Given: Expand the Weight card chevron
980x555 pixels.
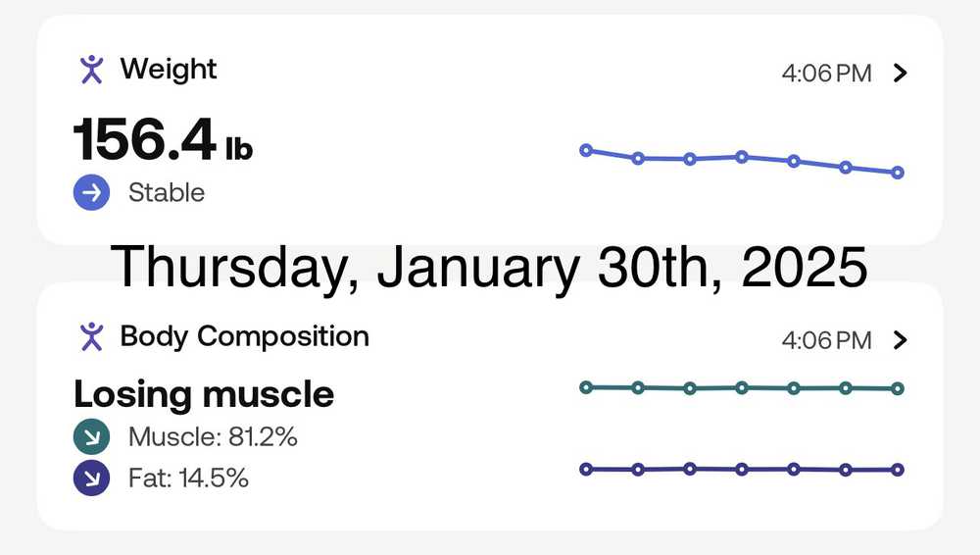Looking at the screenshot, I should coord(902,74).
